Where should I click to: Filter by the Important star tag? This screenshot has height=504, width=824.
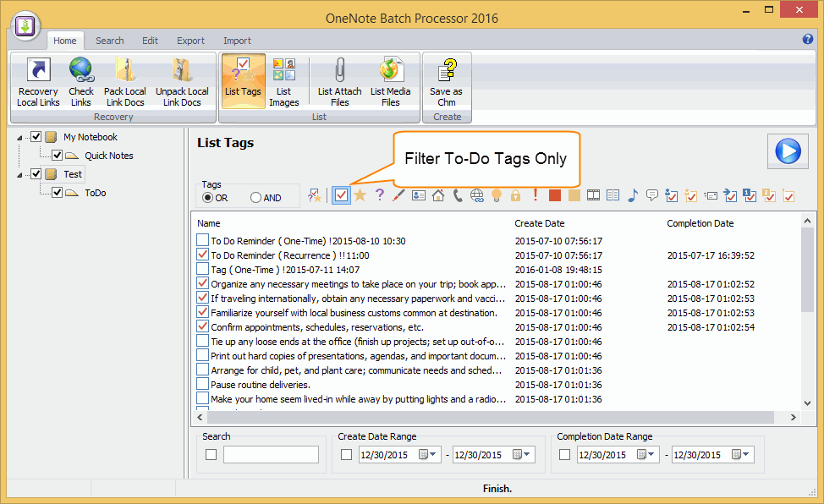click(x=360, y=195)
